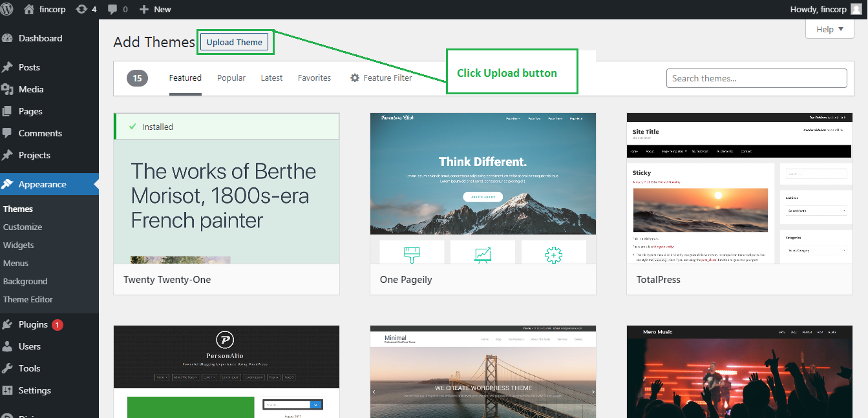This screenshot has width=868, height=418.
Task: Click the Projects pin icon in sidebar
Action: tap(7, 155)
